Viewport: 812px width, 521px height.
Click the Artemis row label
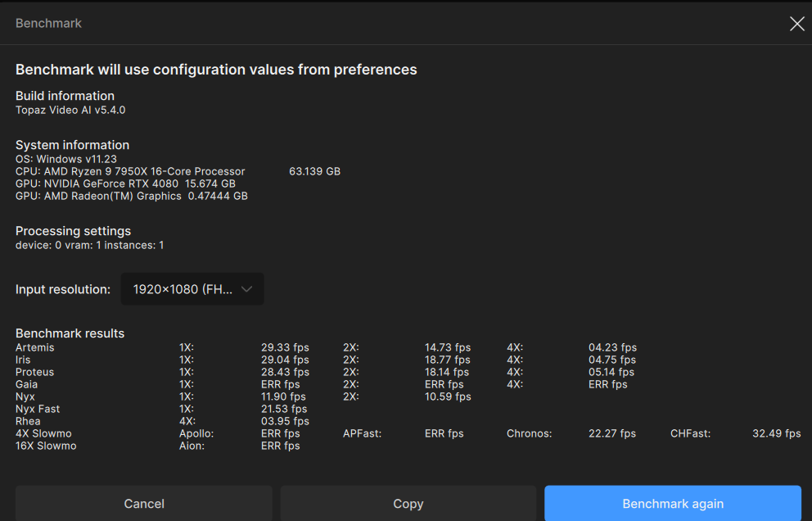point(34,347)
